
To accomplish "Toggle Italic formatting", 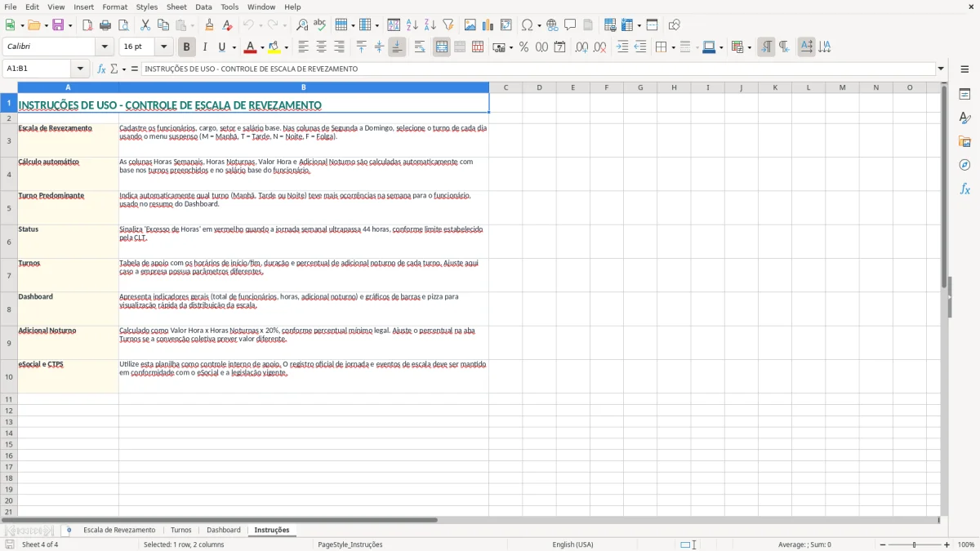I will (204, 47).
